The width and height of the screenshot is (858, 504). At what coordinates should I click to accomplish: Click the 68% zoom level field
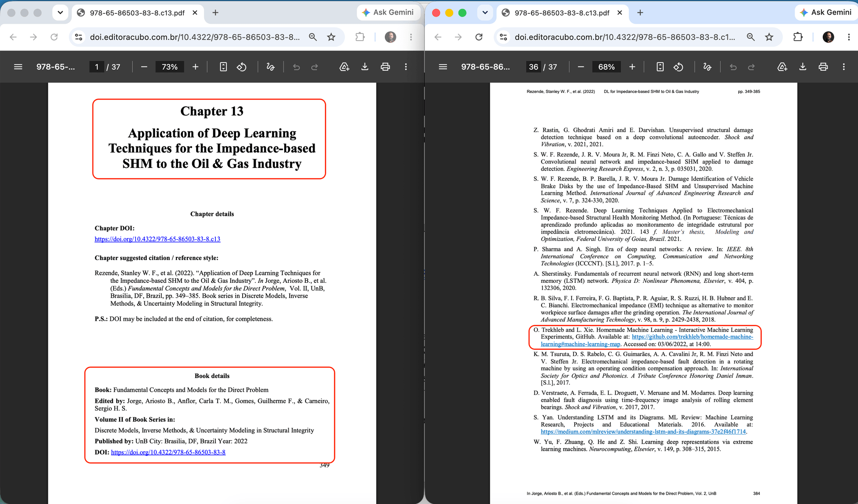coord(606,67)
